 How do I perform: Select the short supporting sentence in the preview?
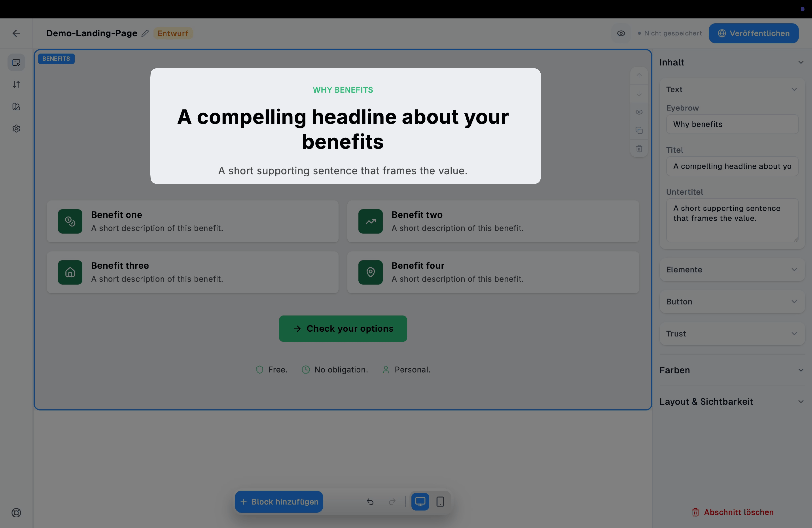343,170
